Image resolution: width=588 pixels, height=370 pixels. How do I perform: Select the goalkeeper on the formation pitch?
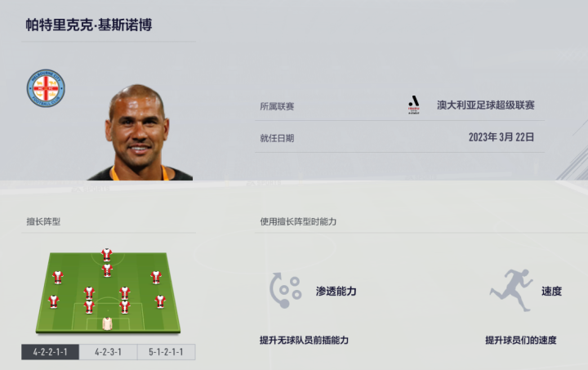coord(107,323)
